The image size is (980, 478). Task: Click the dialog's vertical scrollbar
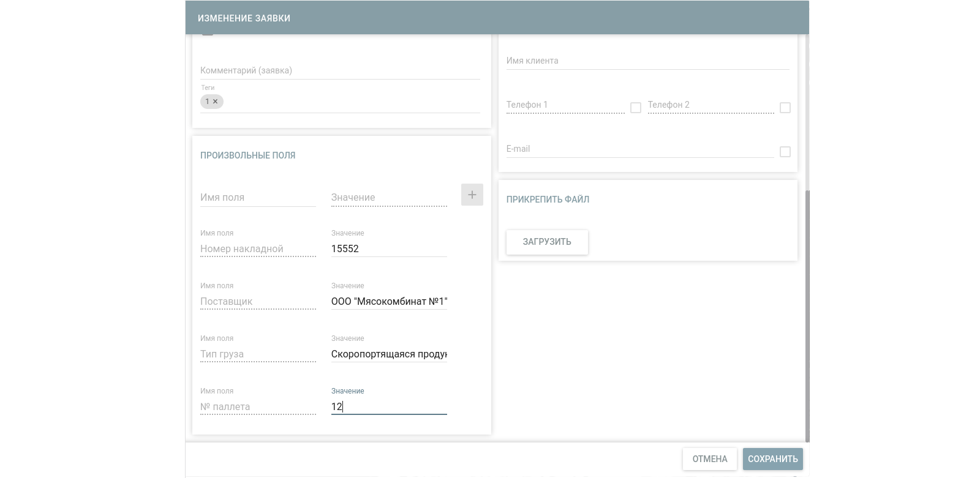807,306
